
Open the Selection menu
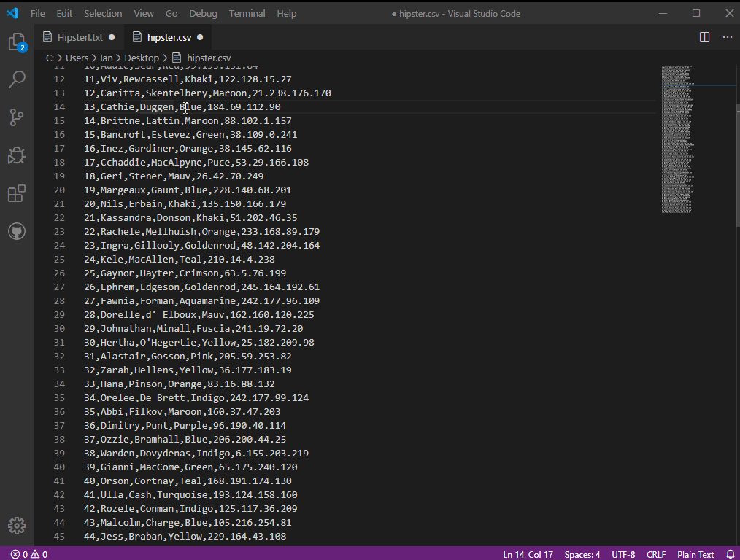103,13
